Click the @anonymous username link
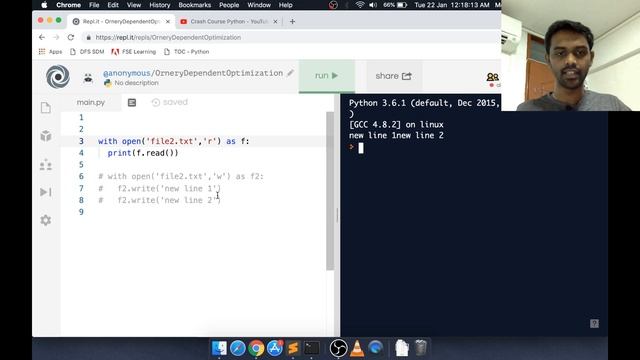Screen dimensions: 640x360 pos(127,73)
